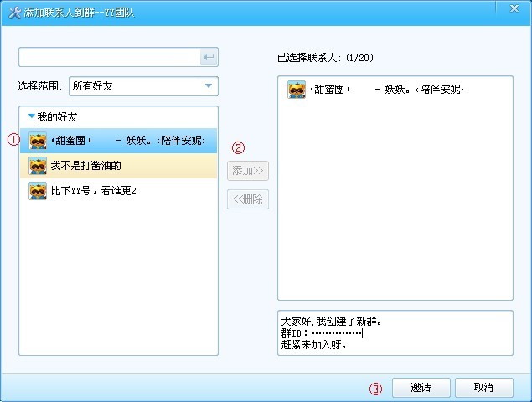Click into the invitation message text box

(395, 333)
